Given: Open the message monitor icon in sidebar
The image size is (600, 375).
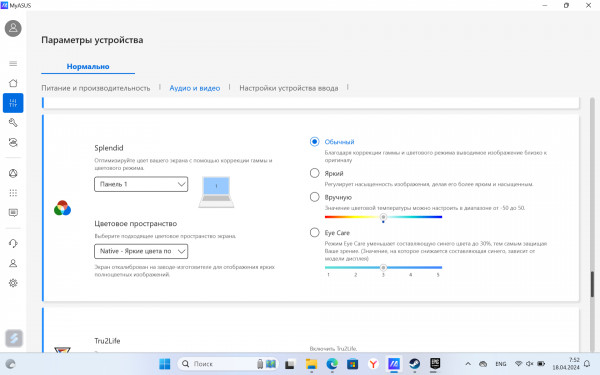Looking at the screenshot, I should pos(13,213).
